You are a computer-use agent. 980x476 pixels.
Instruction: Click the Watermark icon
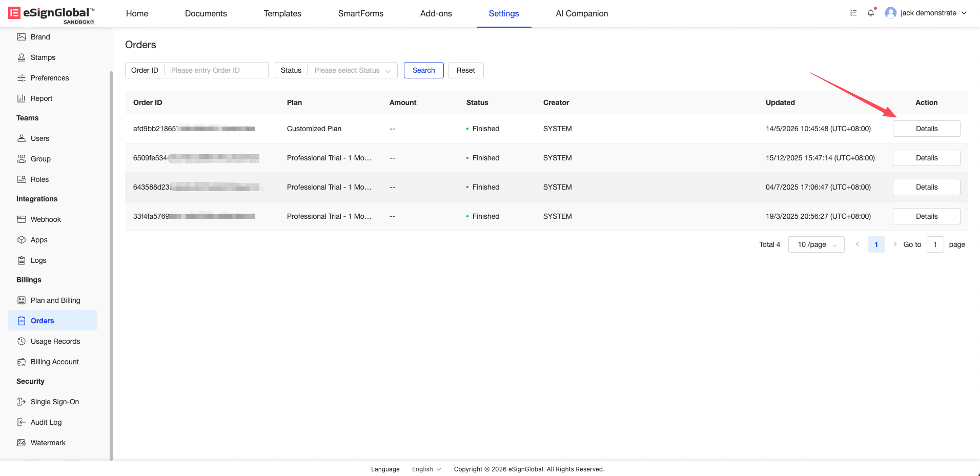pyautogui.click(x=22, y=443)
